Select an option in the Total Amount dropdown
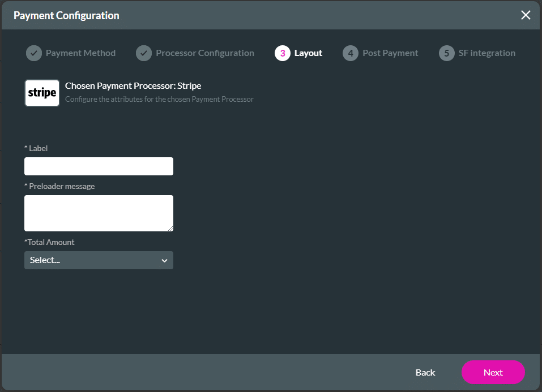The image size is (542, 392). [x=99, y=260]
